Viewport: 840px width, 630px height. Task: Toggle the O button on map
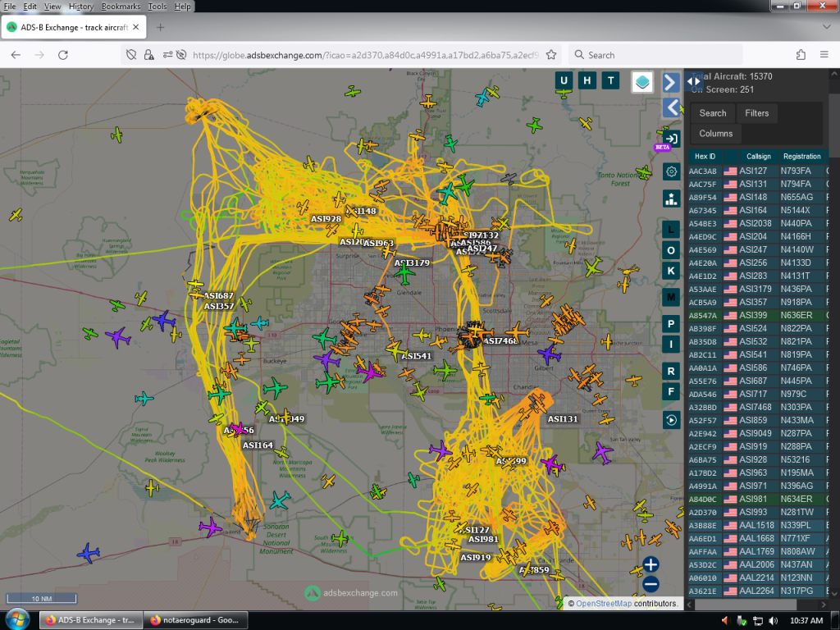[671, 250]
